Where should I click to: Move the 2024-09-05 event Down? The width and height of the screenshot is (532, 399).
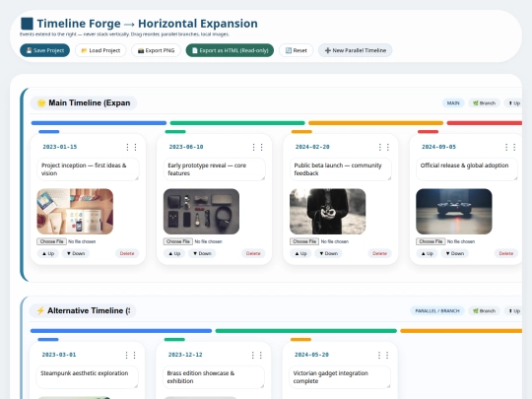[454, 253]
